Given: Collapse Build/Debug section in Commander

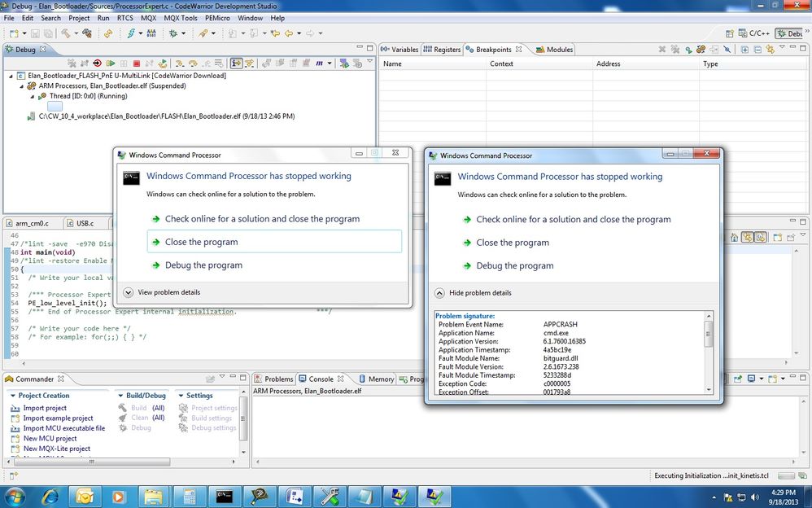Looking at the screenshot, I should coord(120,396).
